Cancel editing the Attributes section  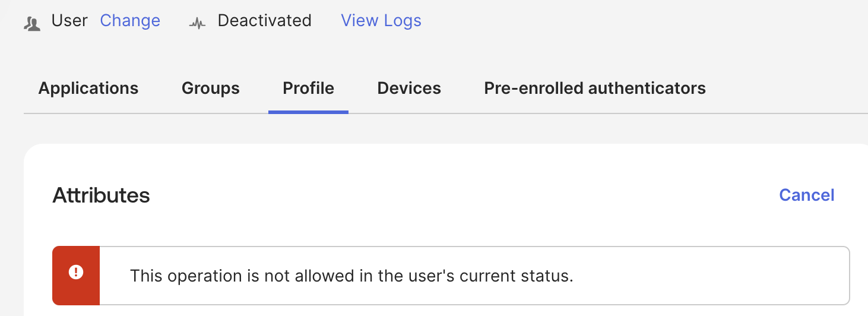click(x=806, y=195)
